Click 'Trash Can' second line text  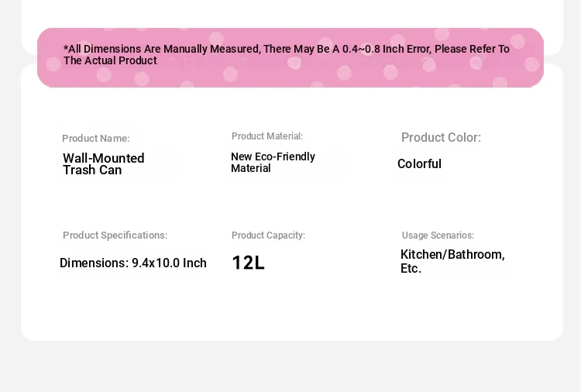tap(91, 170)
